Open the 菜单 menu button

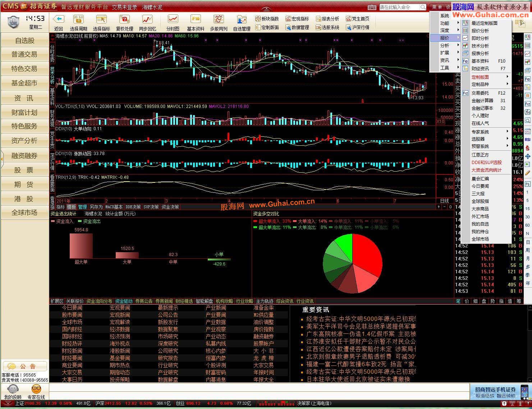point(437,7)
